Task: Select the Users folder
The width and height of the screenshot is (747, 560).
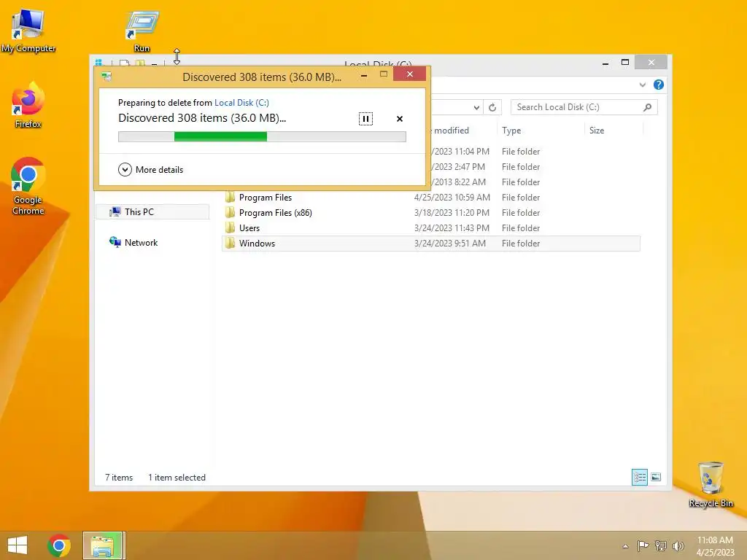Action: [249, 228]
